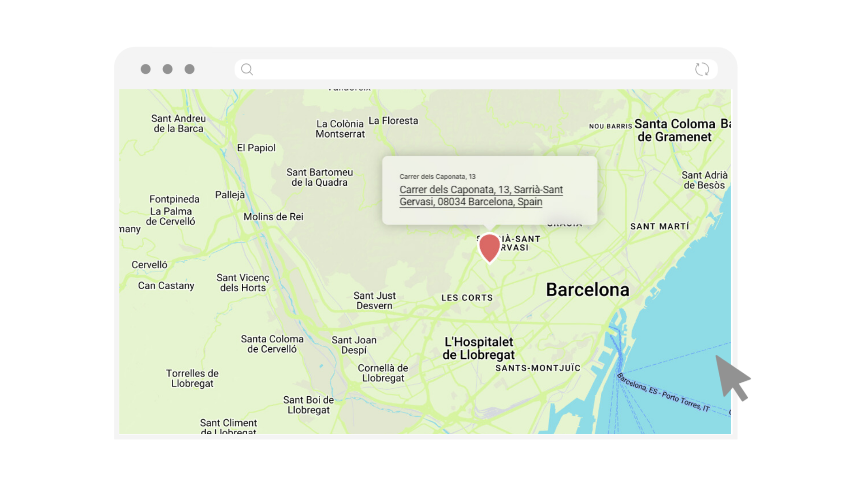This screenshot has height=488, width=868.
Task: Click the Barcelona city label
Action: tap(587, 290)
